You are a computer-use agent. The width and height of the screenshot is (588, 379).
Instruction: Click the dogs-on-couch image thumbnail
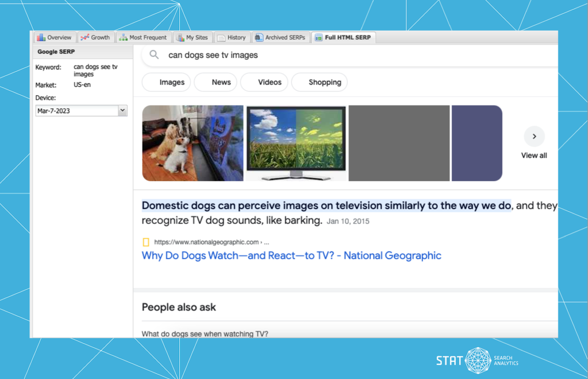click(193, 143)
